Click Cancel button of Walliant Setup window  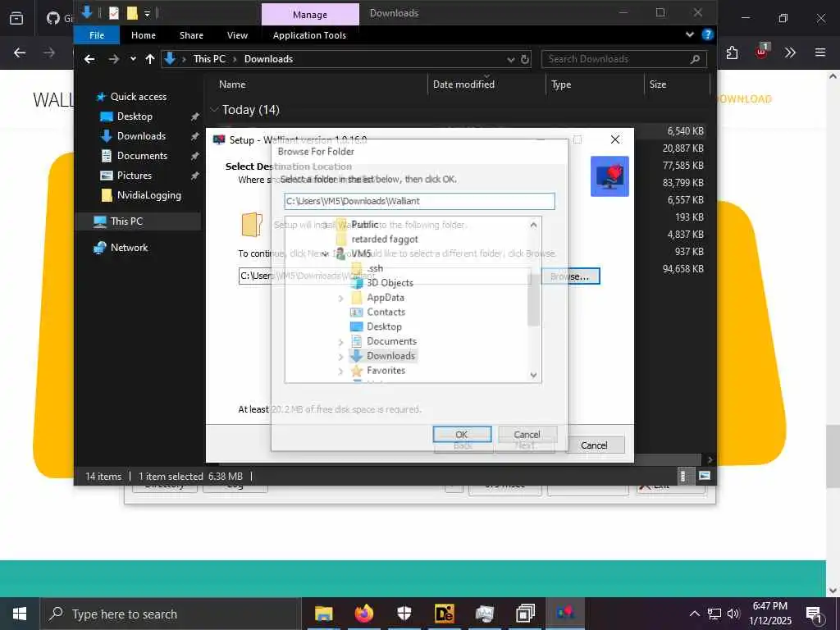(x=595, y=445)
